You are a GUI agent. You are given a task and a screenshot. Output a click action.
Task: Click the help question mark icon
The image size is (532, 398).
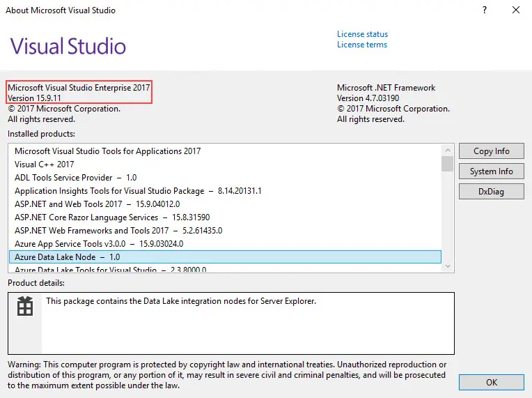(x=485, y=10)
